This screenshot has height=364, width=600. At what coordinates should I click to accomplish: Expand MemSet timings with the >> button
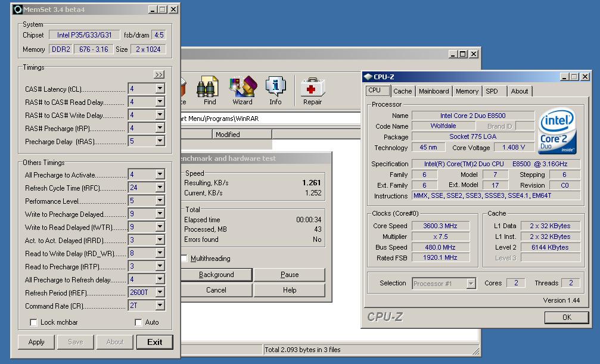click(159, 74)
